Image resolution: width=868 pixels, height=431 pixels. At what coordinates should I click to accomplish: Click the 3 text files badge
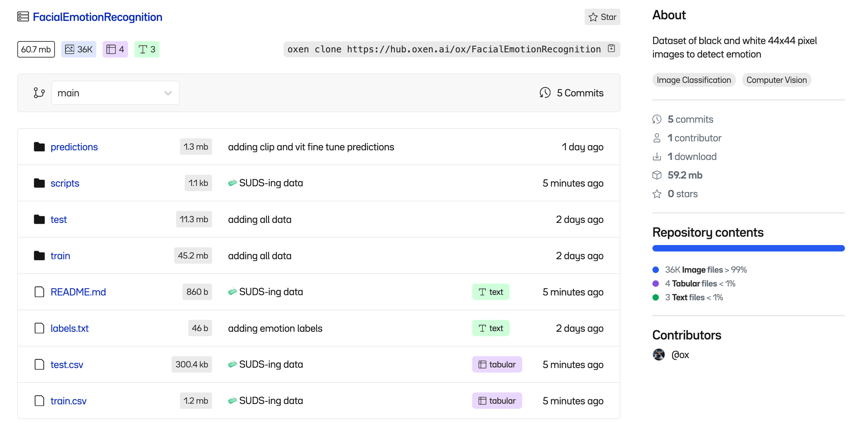(x=147, y=50)
